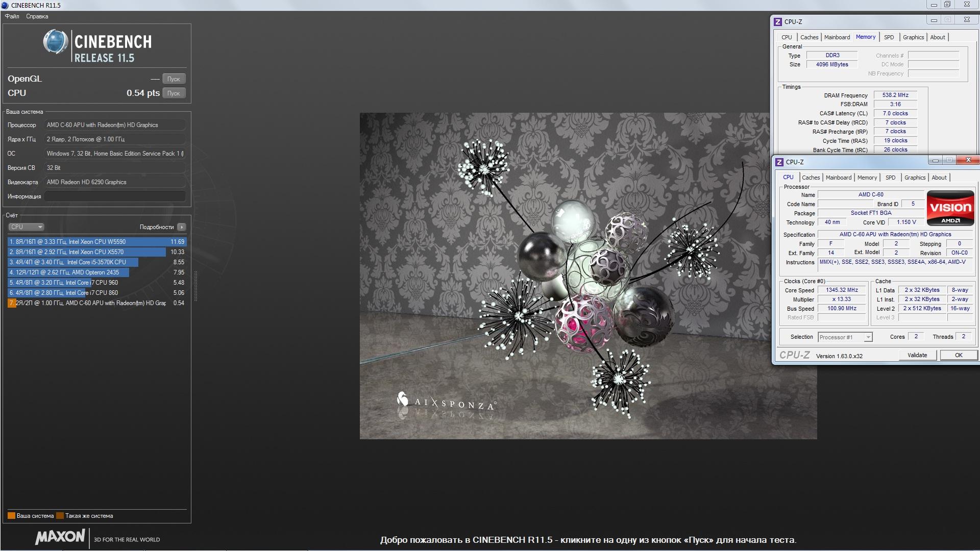
Task: Open CPU tab in back CPU-Z window
Action: pyautogui.click(x=787, y=37)
